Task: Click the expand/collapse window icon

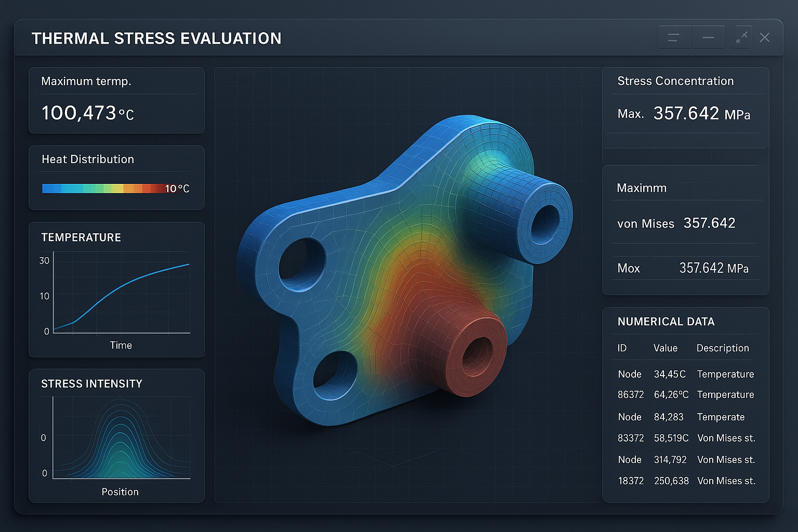Action: pos(742,37)
